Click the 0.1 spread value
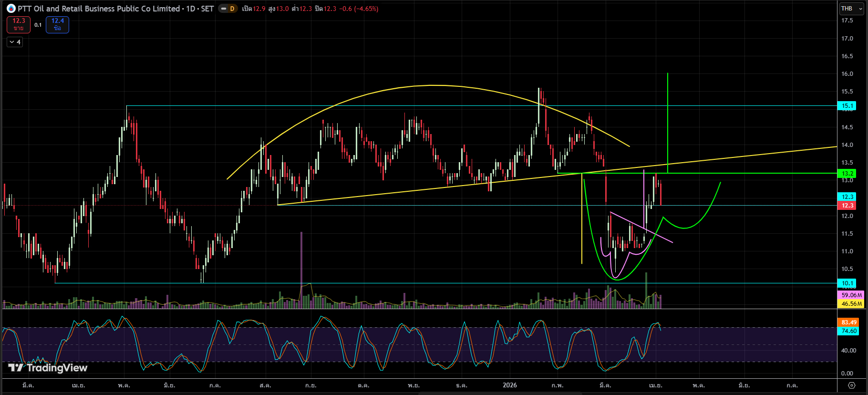The height and width of the screenshot is (395, 868). coord(38,25)
